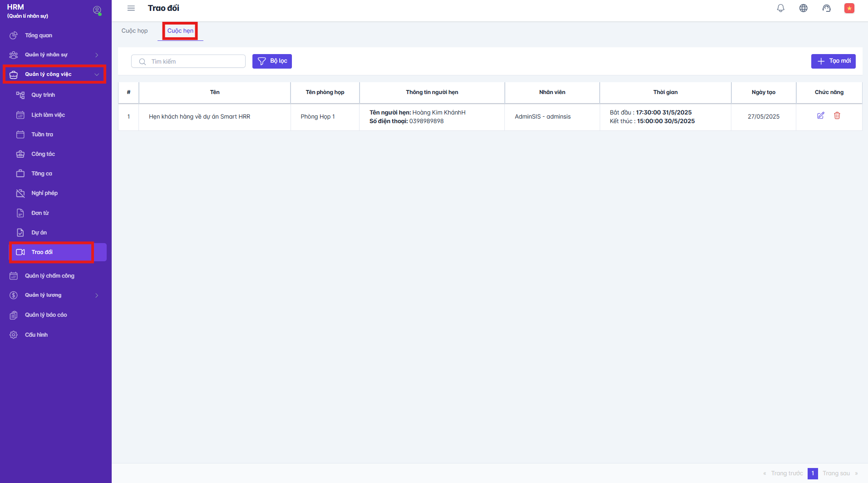Open the support headset icon
This screenshot has height=483, width=868.
[x=826, y=8]
